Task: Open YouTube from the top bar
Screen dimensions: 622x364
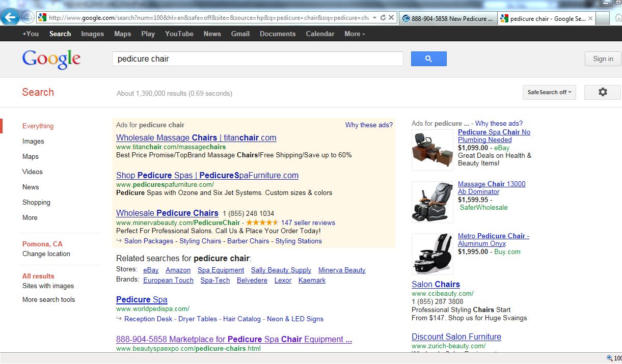Action: pyautogui.click(x=179, y=34)
